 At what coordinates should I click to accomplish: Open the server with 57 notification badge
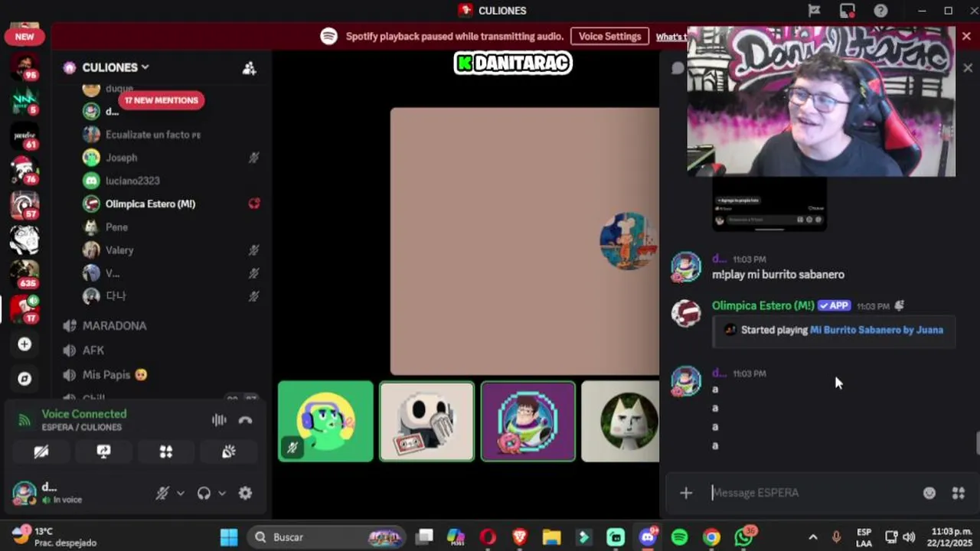(x=24, y=204)
